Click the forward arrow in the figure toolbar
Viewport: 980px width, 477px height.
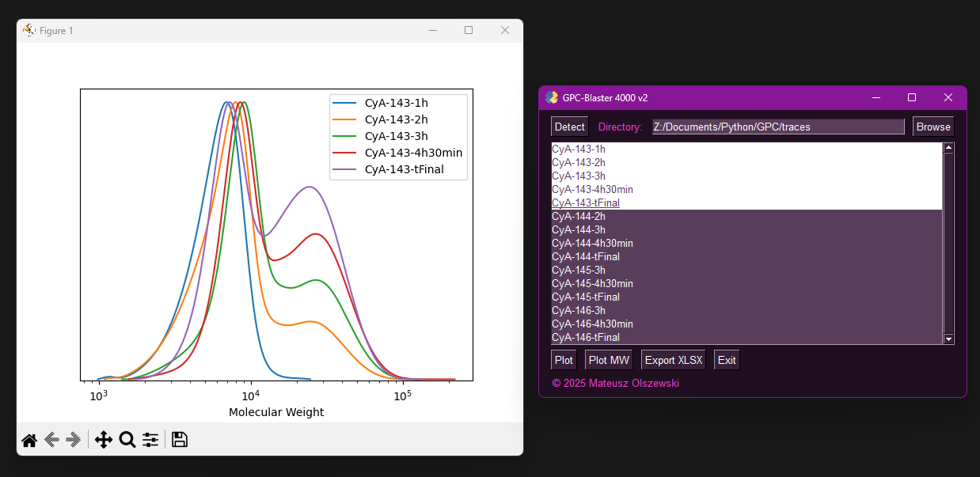tap(74, 440)
